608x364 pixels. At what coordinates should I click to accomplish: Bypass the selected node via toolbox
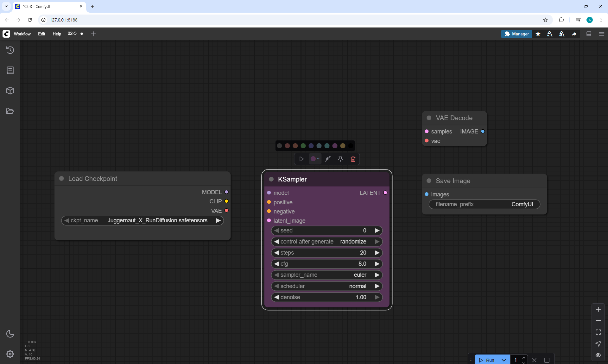[x=328, y=159]
